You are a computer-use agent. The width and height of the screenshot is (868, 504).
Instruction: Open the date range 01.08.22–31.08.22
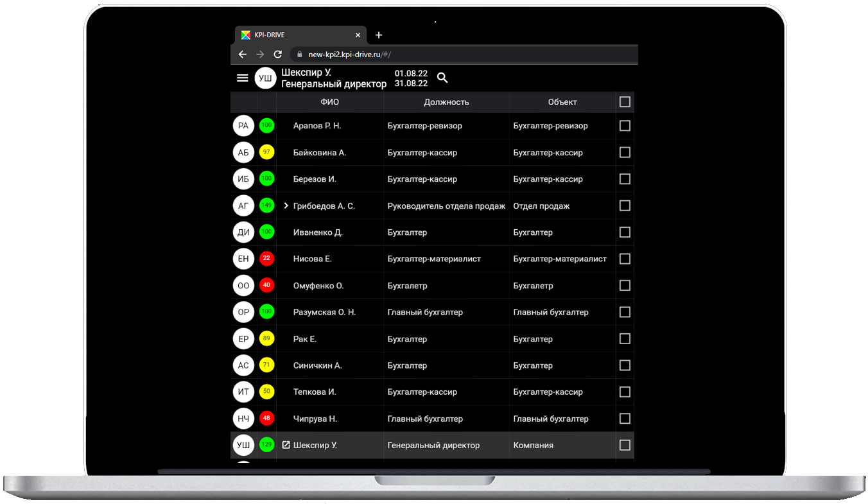(411, 78)
